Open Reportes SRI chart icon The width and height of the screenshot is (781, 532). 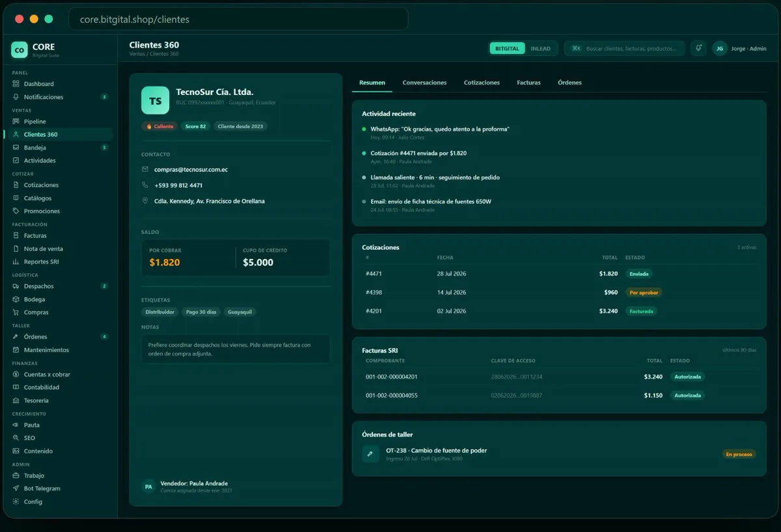point(16,261)
